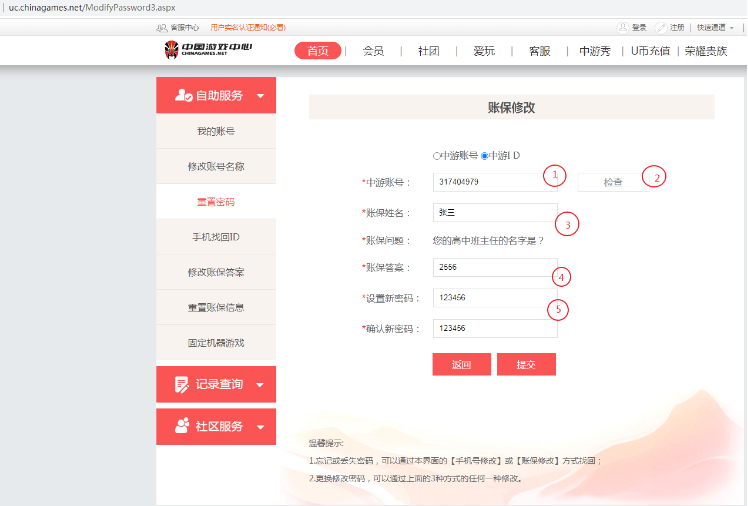Screen dimensions: 748x506
Task: Open 修改账保答案 in the sidebar
Action: (215, 272)
